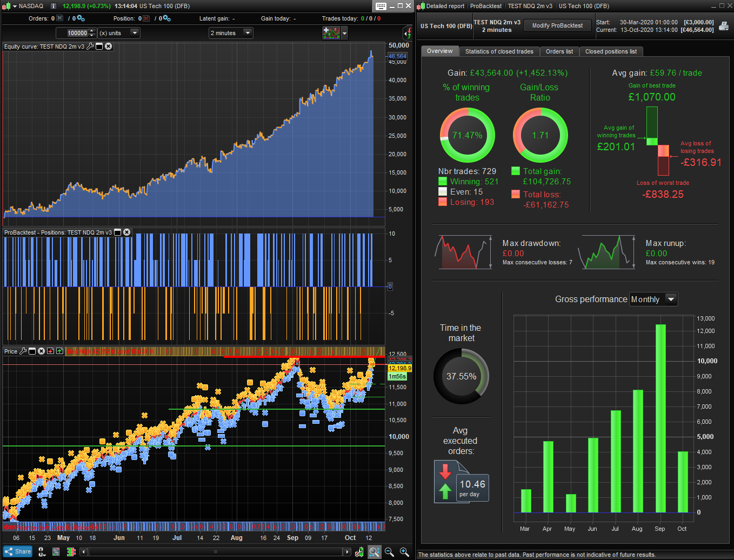Screen dimensions: 734x560
Task: Click the Max drawdown thumbnail chart
Action: (x=463, y=252)
